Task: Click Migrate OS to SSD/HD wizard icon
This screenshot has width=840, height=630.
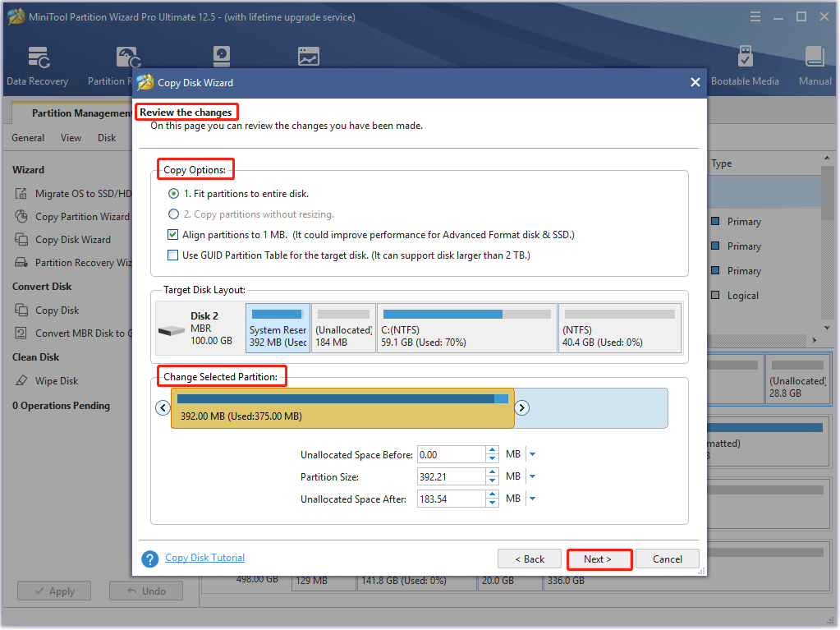Action: 21,193
